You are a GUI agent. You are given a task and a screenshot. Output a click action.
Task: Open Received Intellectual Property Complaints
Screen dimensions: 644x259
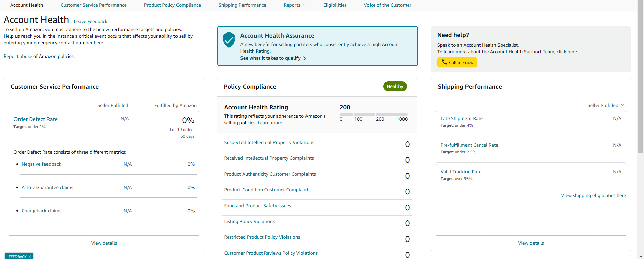point(269,158)
